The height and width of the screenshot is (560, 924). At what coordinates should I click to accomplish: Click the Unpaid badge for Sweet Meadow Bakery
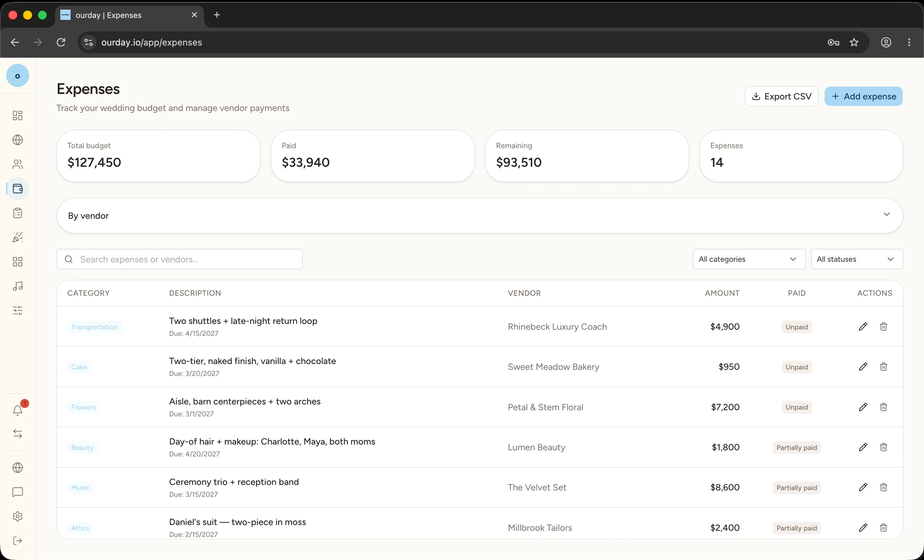click(797, 367)
